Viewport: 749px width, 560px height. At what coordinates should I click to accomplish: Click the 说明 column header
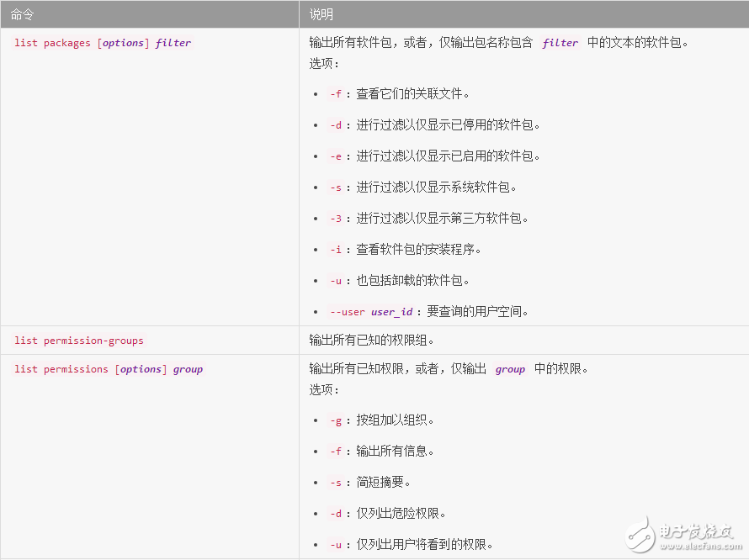(x=321, y=14)
